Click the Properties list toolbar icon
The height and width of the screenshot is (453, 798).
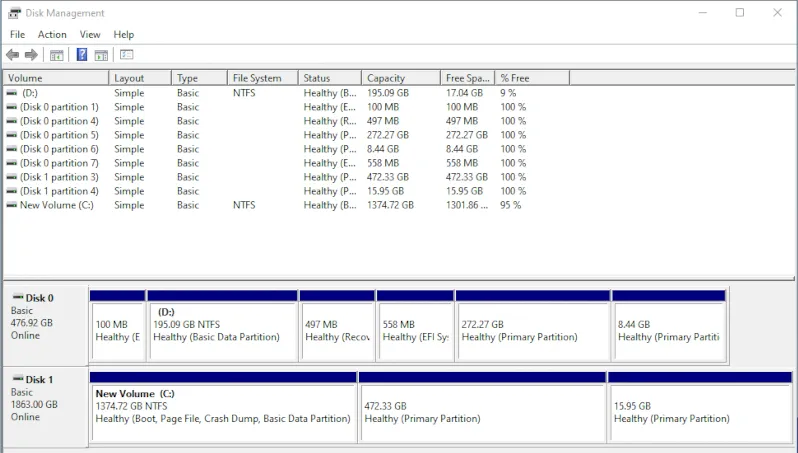126,54
